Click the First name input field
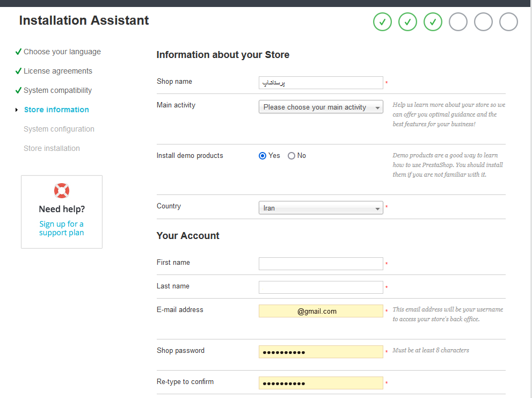The image size is (532, 398). coord(320,264)
